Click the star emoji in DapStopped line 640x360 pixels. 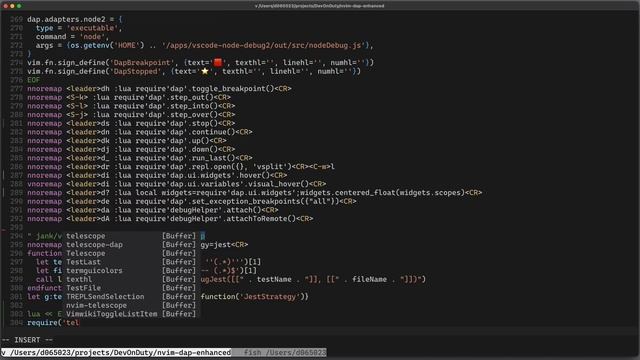tap(205, 71)
